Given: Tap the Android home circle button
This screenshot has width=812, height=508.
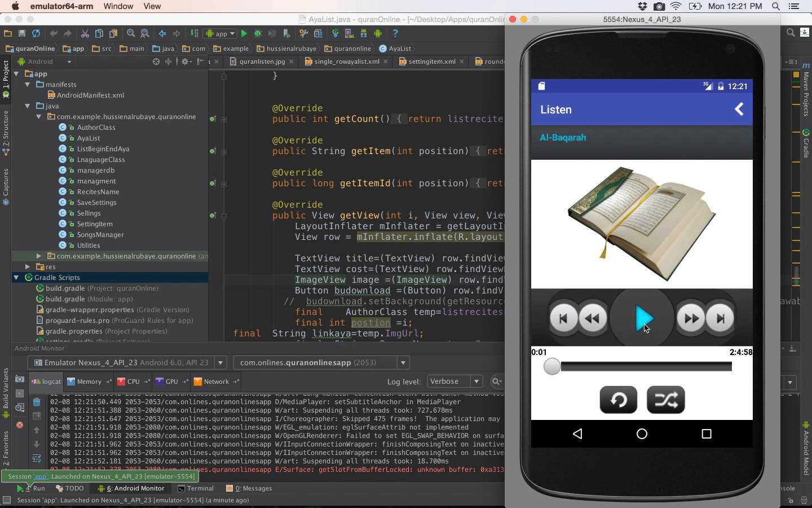Looking at the screenshot, I should 642,433.
